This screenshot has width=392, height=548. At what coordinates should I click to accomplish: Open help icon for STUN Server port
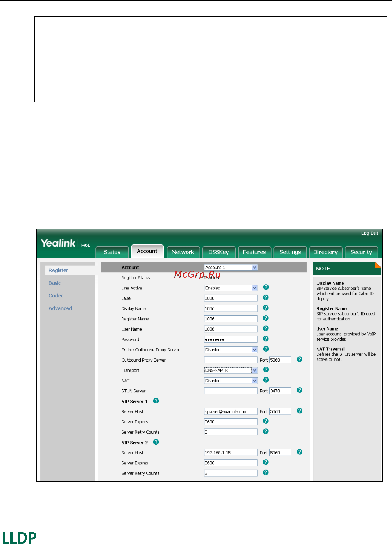[299, 390]
